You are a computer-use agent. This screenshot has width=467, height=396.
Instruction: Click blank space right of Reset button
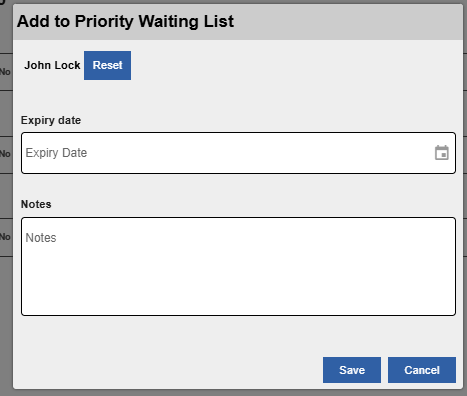(x=293, y=65)
